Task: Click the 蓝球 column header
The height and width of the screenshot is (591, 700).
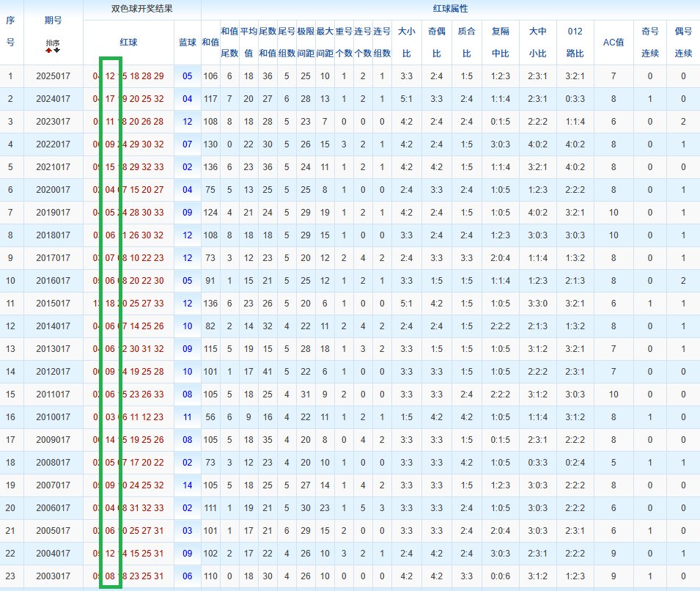Action: pos(188,43)
